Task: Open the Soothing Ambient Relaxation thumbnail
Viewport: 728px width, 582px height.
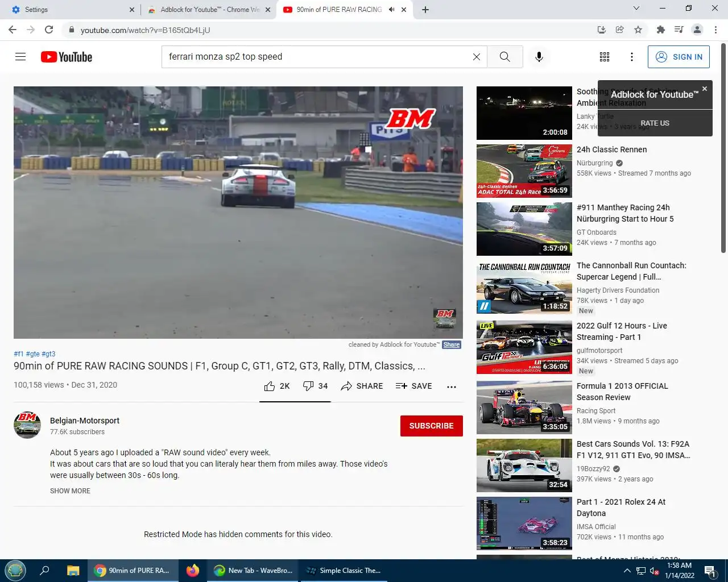Action: (524, 113)
